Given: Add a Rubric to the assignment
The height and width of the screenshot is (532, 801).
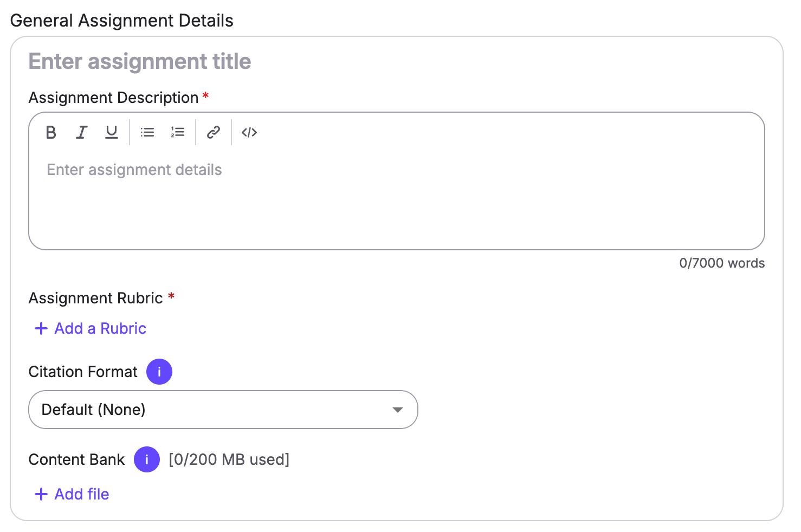Looking at the screenshot, I should pyautogui.click(x=90, y=328).
